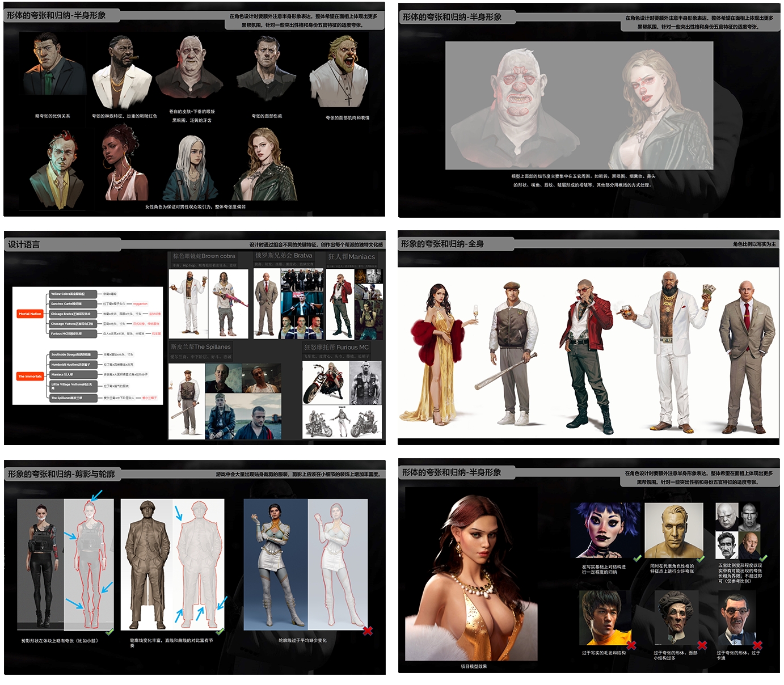Image resolution: width=784 pixels, height=685 pixels.
Task: Click the 形象的夸张和归纳-剪影与轮廓 title tab
Action: coord(61,474)
